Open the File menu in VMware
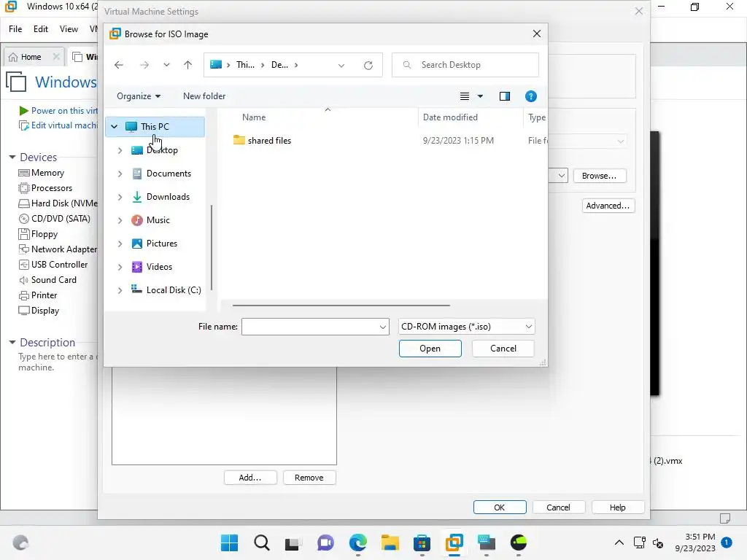Screen dimensions: 747x560 (15, 29)
